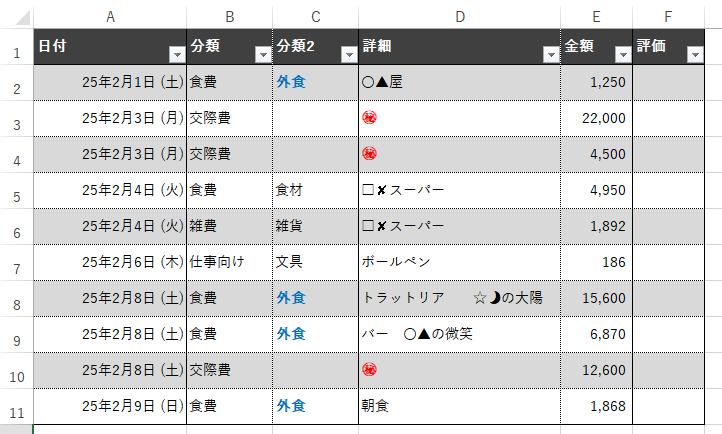Select the 仕事向け category cell

point(229,262)
